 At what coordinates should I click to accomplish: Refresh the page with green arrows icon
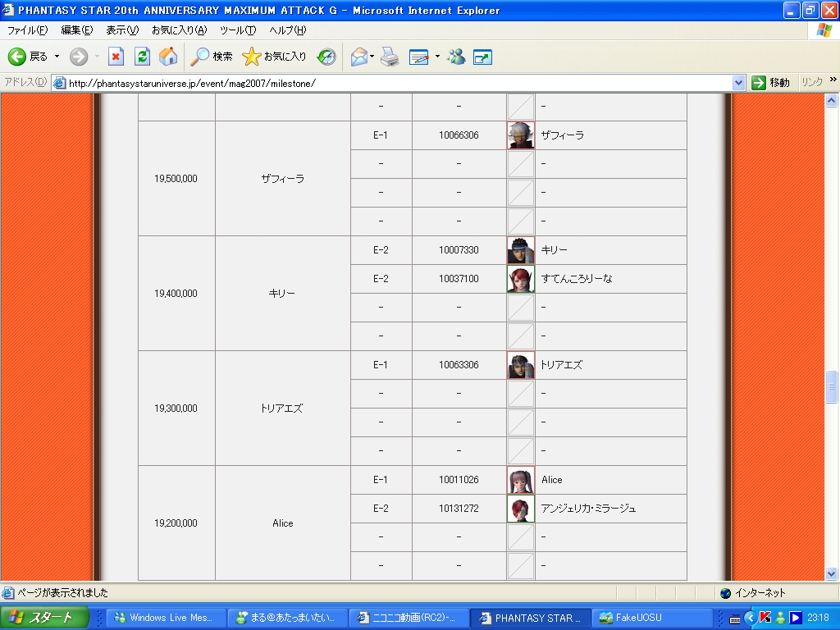coord(142,57)
